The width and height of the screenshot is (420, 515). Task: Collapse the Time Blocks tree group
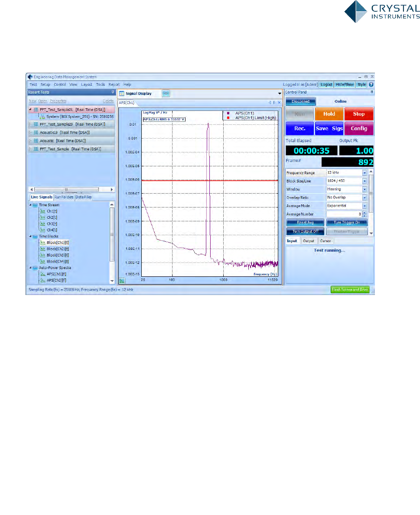tap(31, 236)
